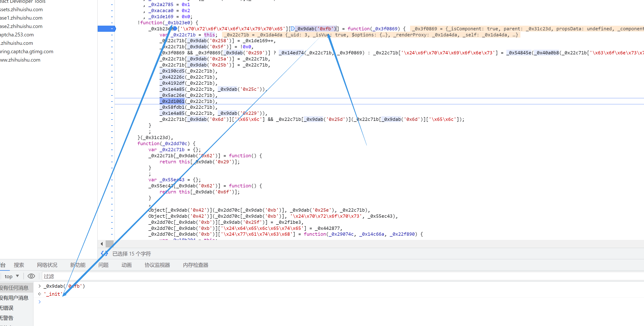Click the '已选择 15 个字符' status text

(132, 254)
